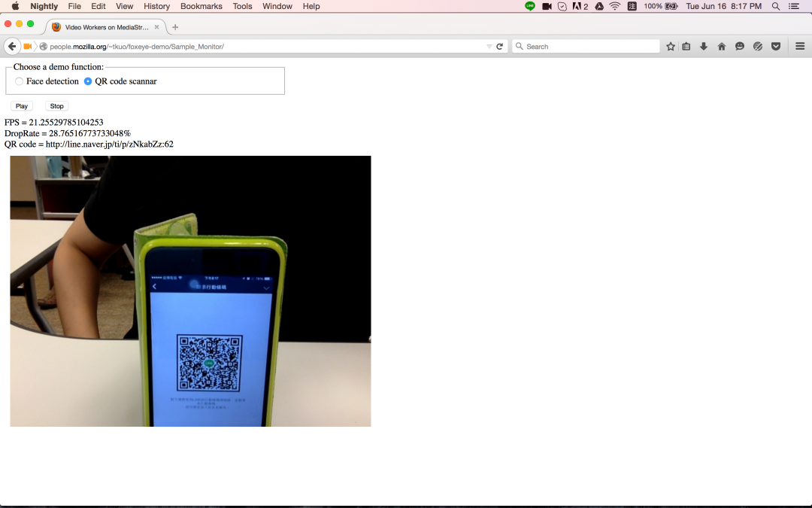Open the Hello chat bubble icon

(740, 47)
